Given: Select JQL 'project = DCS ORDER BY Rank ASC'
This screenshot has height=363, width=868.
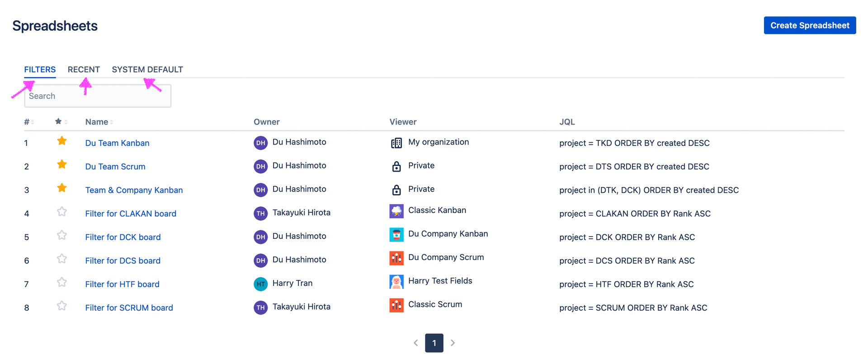Looking at the screenshot, I should pyautogui.click(x=627, y=261).
